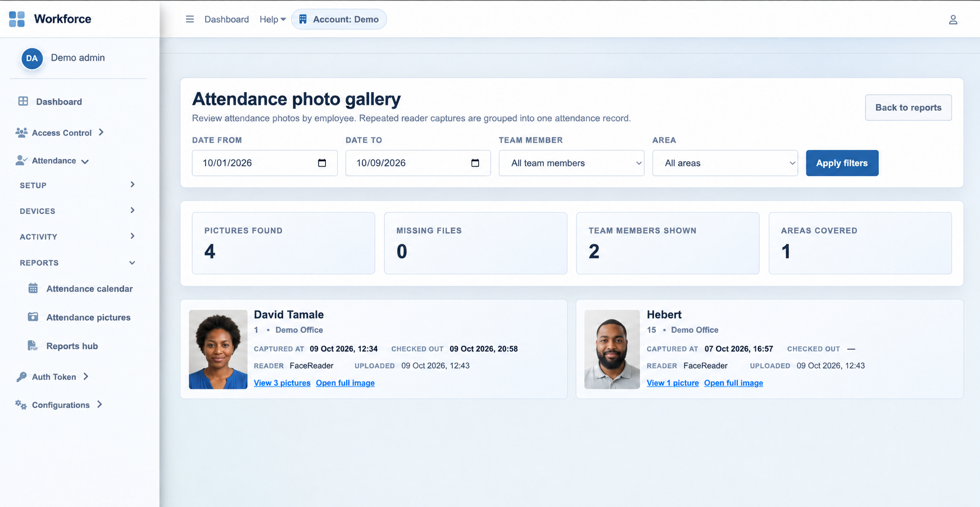Expand the Access Control chevron
980x507 pixels.
coord(101,132)
